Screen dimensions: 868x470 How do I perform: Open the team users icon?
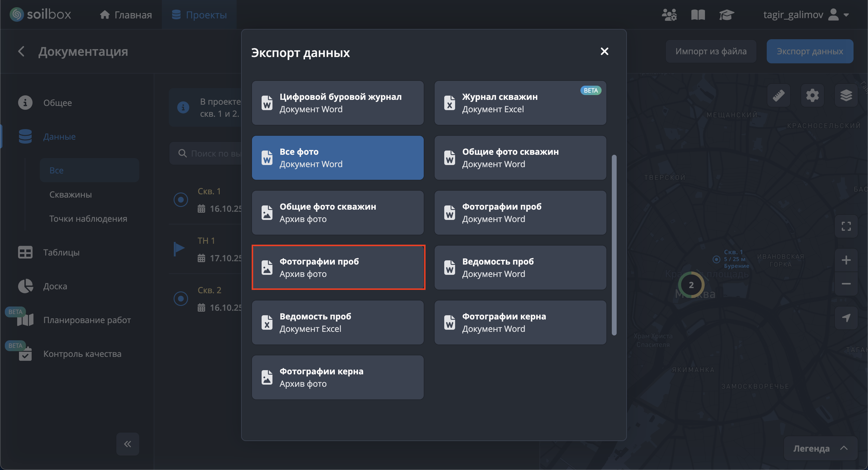pyautogui.click(x=669, y=15)
